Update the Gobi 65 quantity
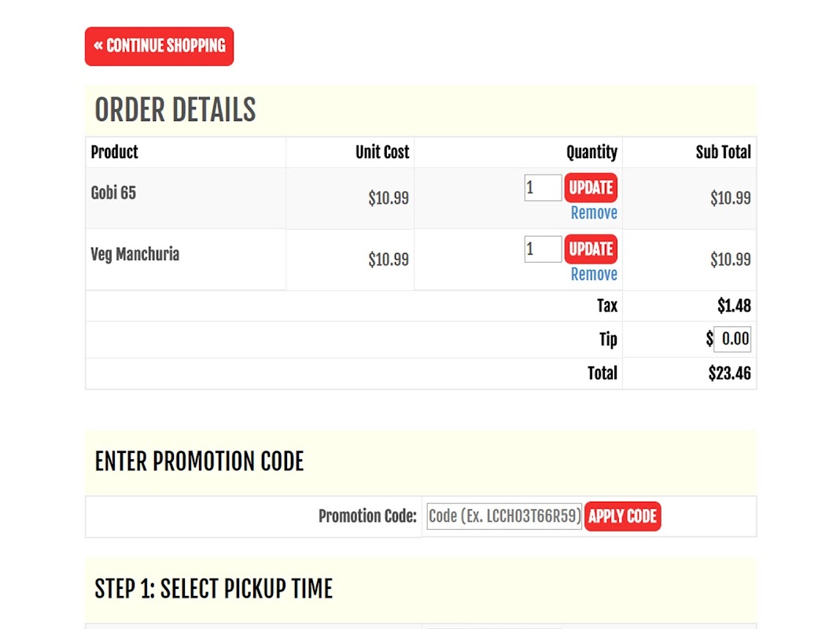The height and width of the screenshot is (629, 840). 590,188
